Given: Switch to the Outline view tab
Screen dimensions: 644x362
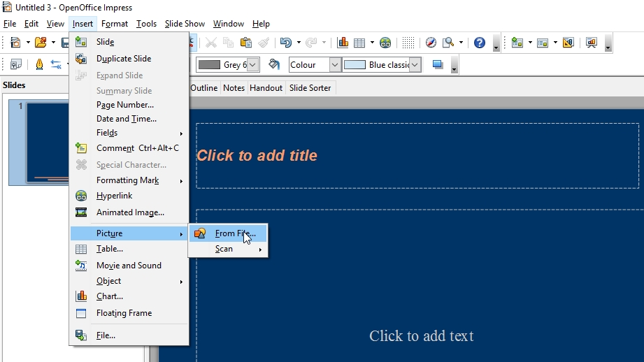Looking at the screenshot, I should pyautogui.click(x=204, y=88).
